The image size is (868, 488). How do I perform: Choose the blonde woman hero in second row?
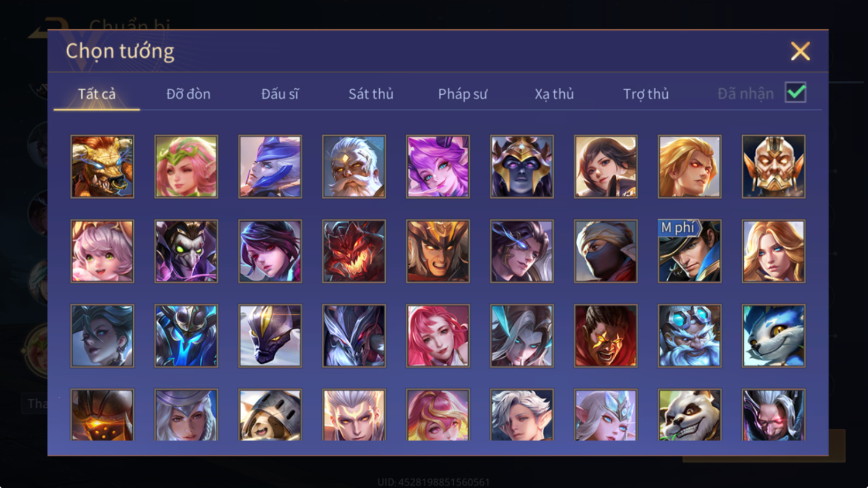(774, 251)
